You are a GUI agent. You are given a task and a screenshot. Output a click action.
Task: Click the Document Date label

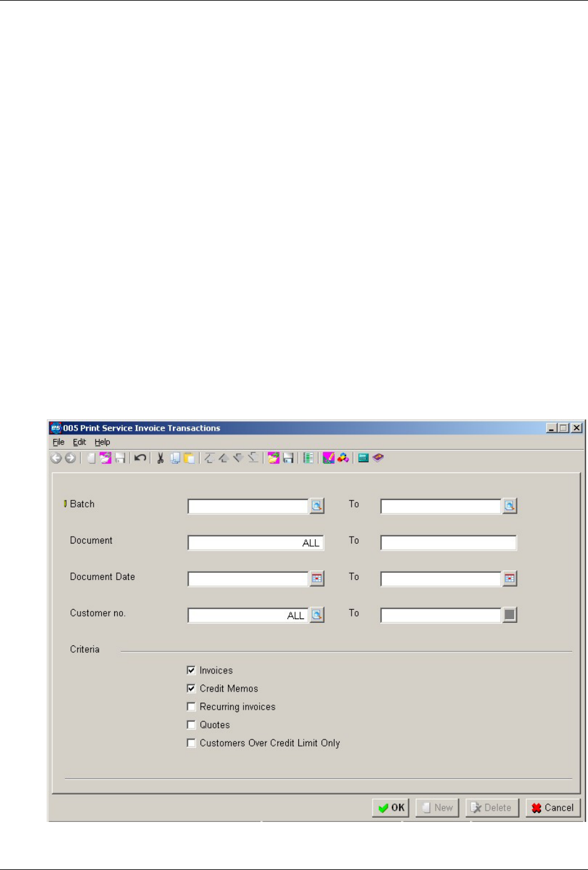click(102, 577)
